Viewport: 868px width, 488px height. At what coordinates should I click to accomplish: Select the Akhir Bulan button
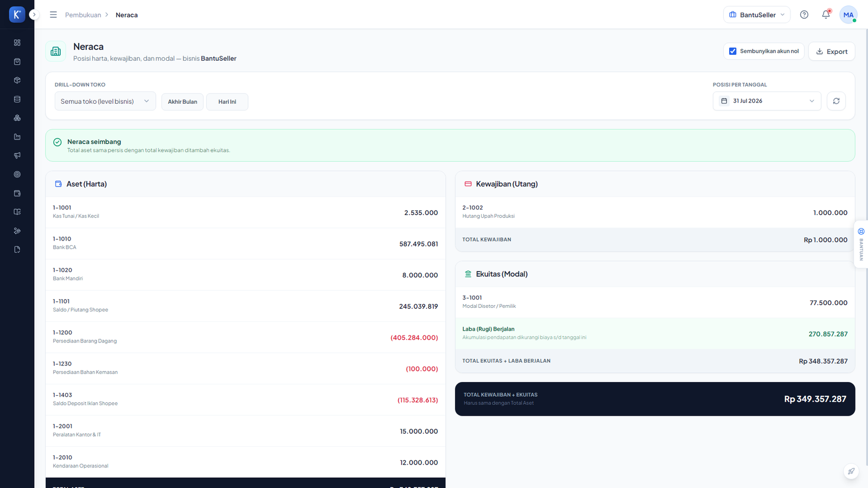[x=182, y=102]
